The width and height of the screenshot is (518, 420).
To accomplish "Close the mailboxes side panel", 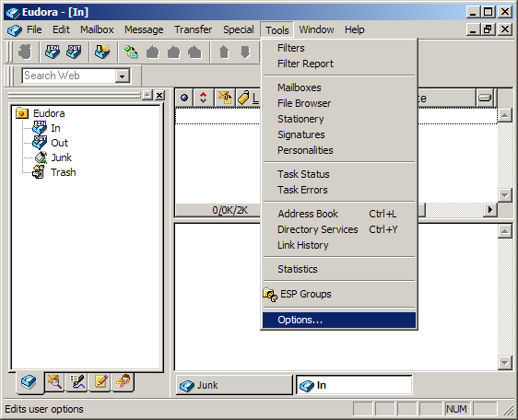I will pyautogui.click(x=159, y=96).
